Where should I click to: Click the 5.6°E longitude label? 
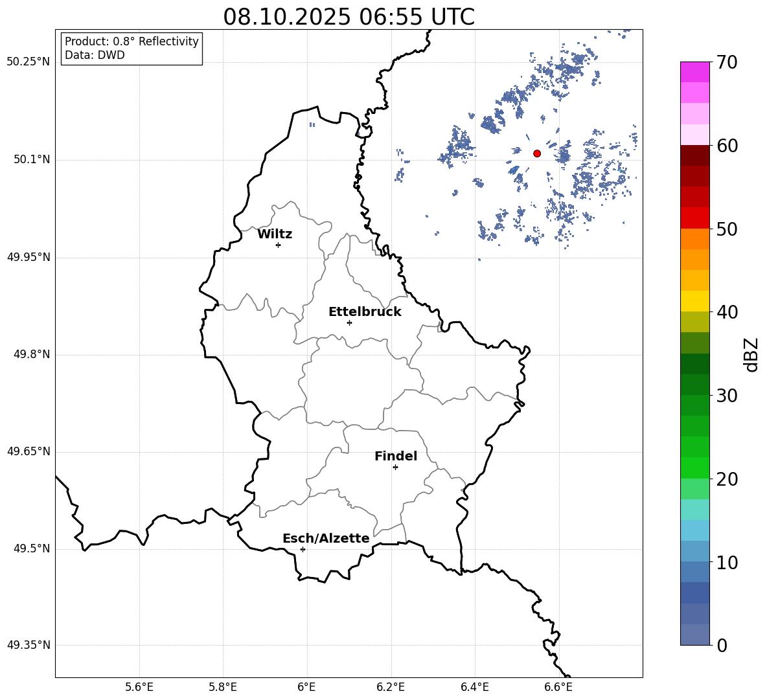pyautogui.click(x=139, y=687)
